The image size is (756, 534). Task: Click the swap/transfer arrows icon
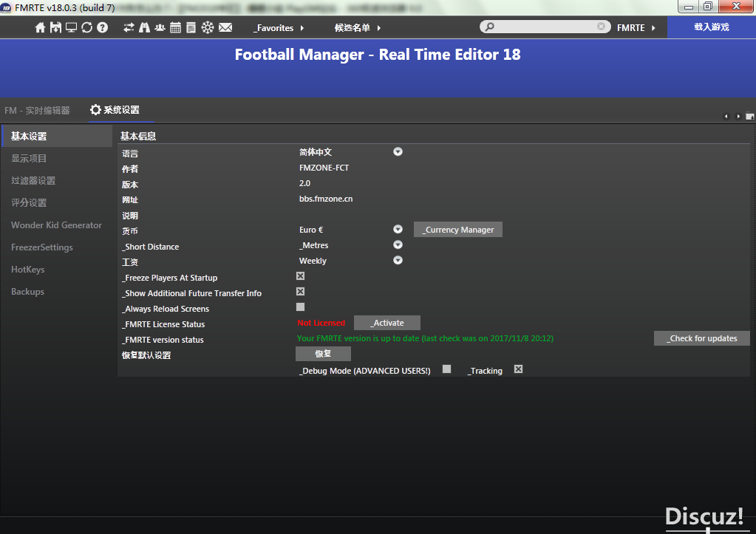(x=129, y=27)
